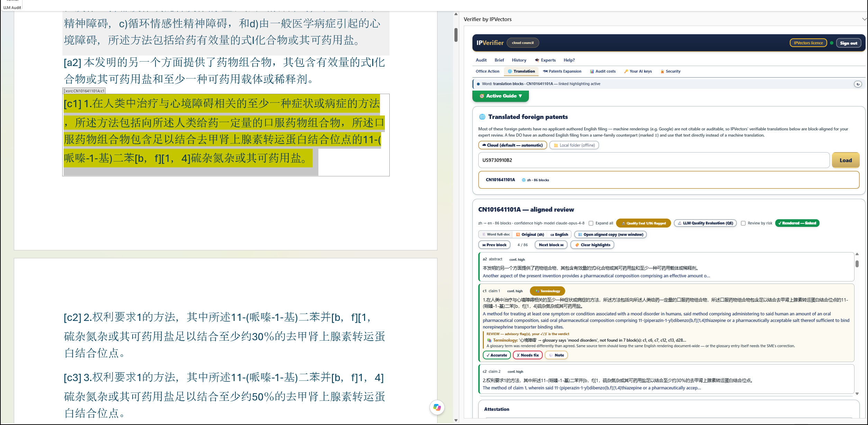Mark claim 1 as Needs fix
The image size is (868, 425).
point(527,355)
